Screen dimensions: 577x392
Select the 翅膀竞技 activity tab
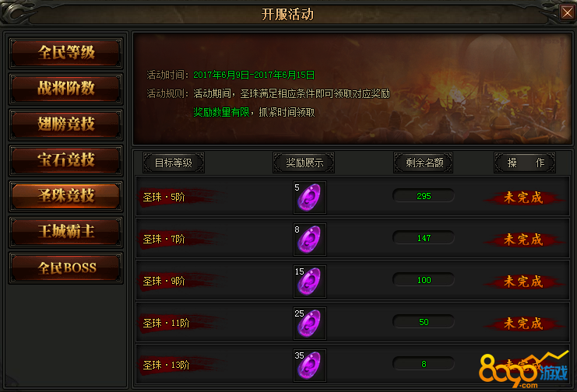pyautogui.click(x=66, y=124)
